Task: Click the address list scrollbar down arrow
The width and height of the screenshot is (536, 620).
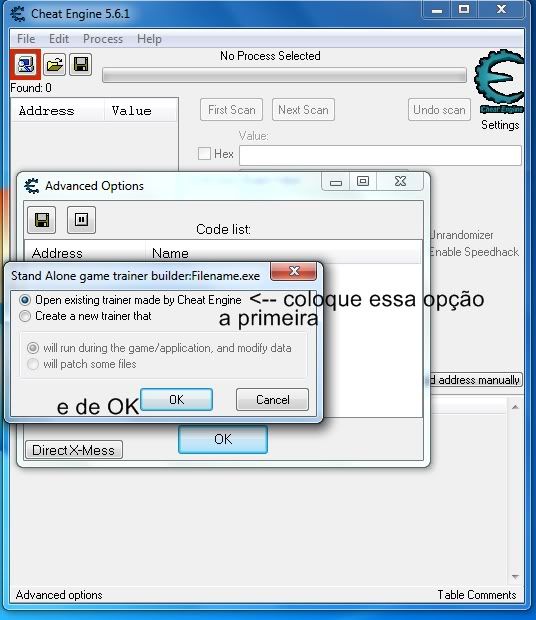Action: tap(515, 577)
